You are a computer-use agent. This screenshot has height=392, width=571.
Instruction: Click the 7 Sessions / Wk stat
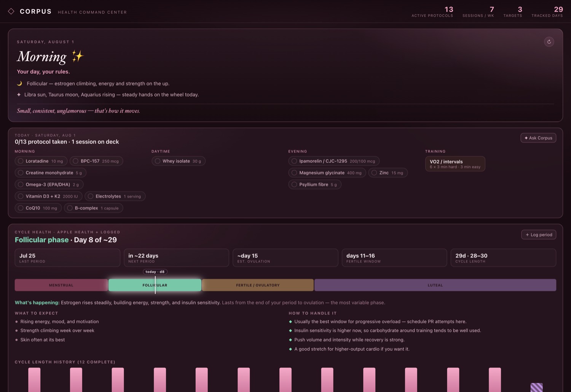pyautogui.click(x=478, y=12)
